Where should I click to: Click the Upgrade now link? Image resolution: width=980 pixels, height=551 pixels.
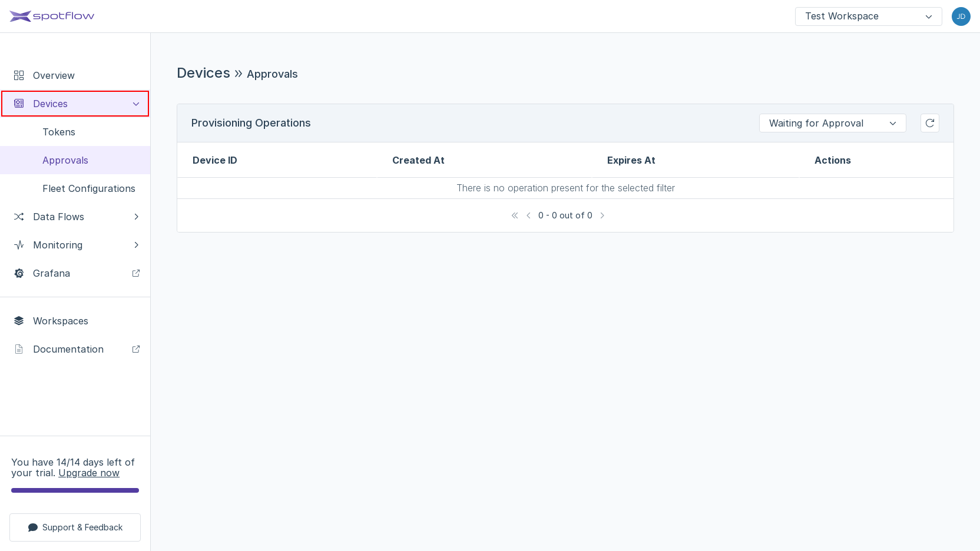pos(89,473)
